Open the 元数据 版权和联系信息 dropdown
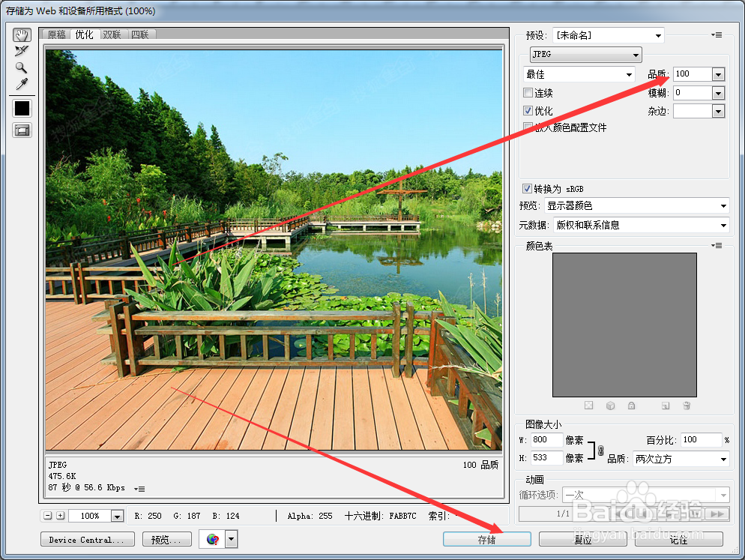Screen dimensions: 745x560 [x=641, y=225]
